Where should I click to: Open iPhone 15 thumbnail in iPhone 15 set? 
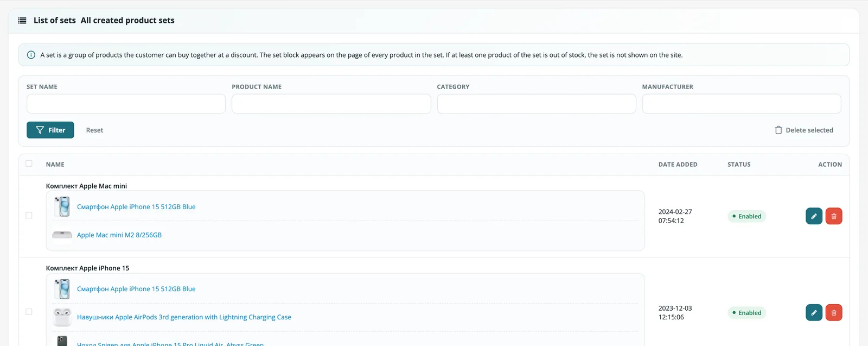point(62,289)
